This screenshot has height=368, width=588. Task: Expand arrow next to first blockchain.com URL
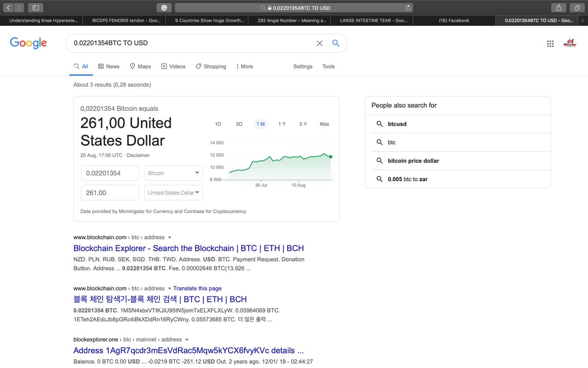click(x=170, y=237)
